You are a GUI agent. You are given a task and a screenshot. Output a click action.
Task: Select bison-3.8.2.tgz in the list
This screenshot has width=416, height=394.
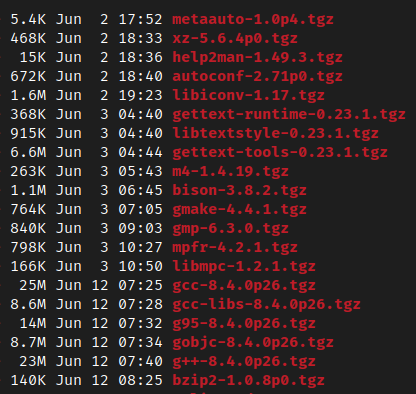click(239, 190)
